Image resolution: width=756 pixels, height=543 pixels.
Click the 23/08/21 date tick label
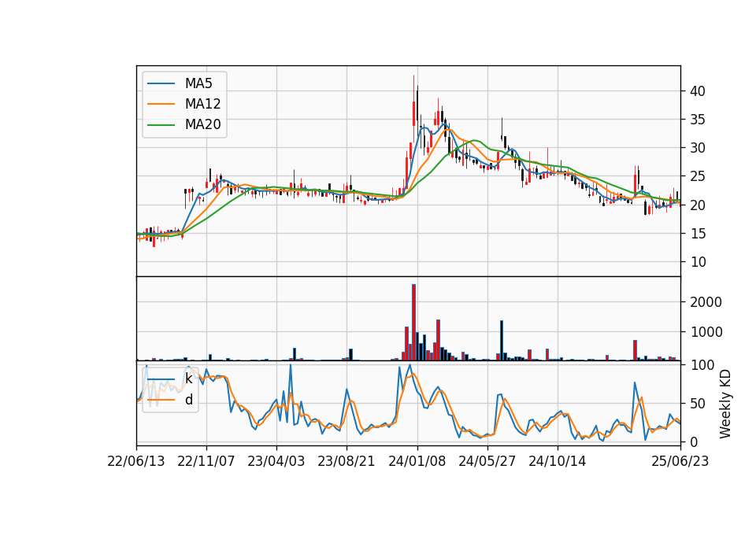coord(346,461)
